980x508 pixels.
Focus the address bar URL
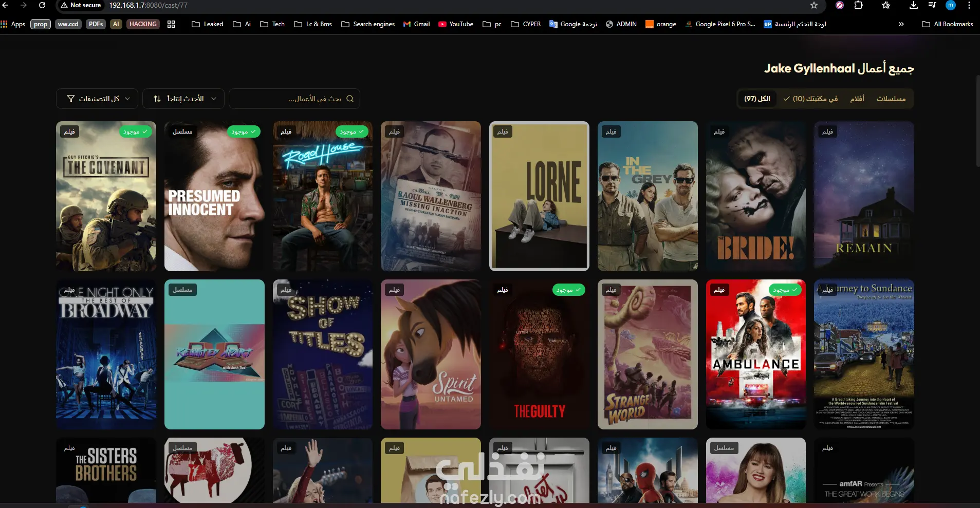149,5
